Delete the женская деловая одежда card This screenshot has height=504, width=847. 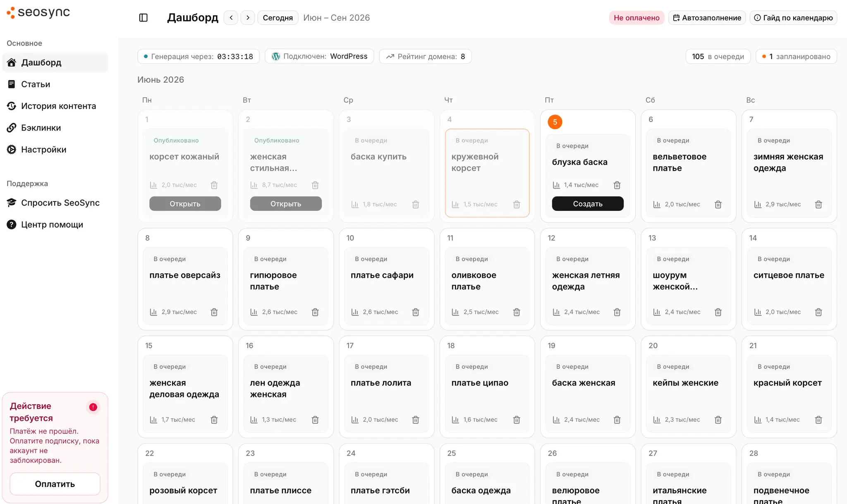[214, 420]
